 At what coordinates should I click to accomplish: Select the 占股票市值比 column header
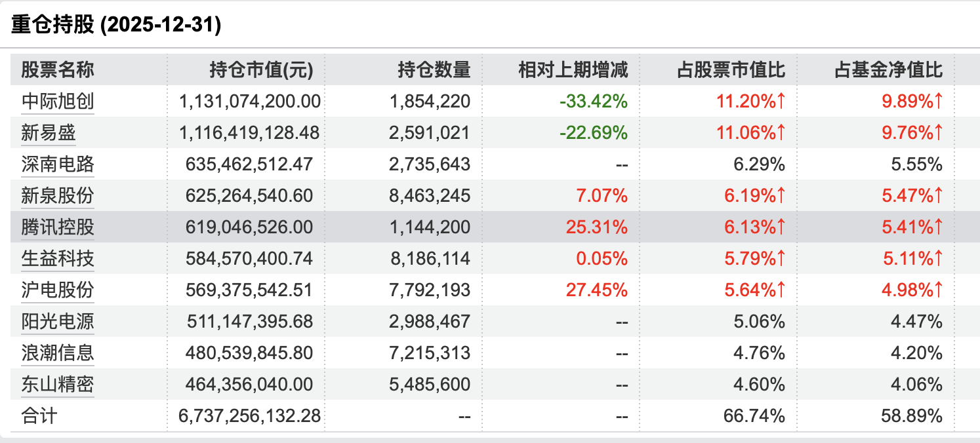[x=731, y=69]
